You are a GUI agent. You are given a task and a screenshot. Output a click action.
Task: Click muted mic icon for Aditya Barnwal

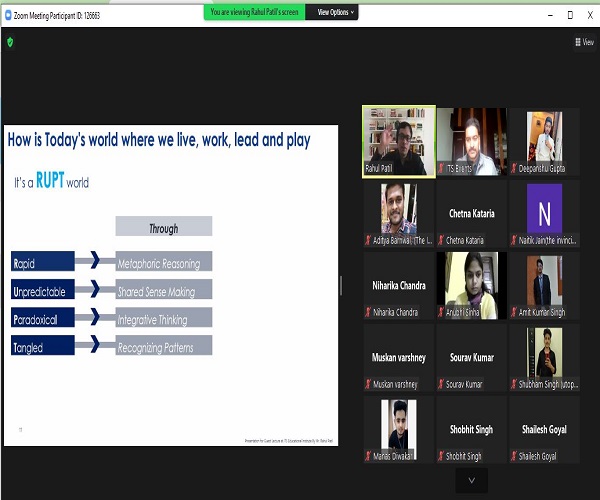tap(368, 240)
